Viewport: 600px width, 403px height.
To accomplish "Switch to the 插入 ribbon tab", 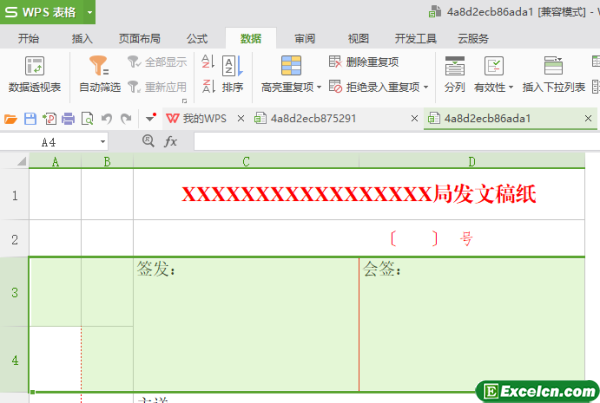I will (x=82, y=39).
